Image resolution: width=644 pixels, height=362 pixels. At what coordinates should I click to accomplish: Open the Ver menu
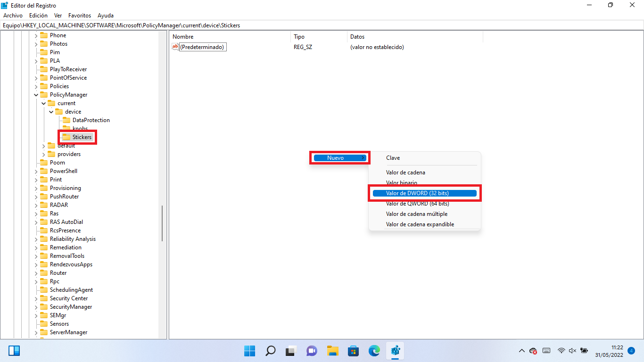click(x=58, y=16)
